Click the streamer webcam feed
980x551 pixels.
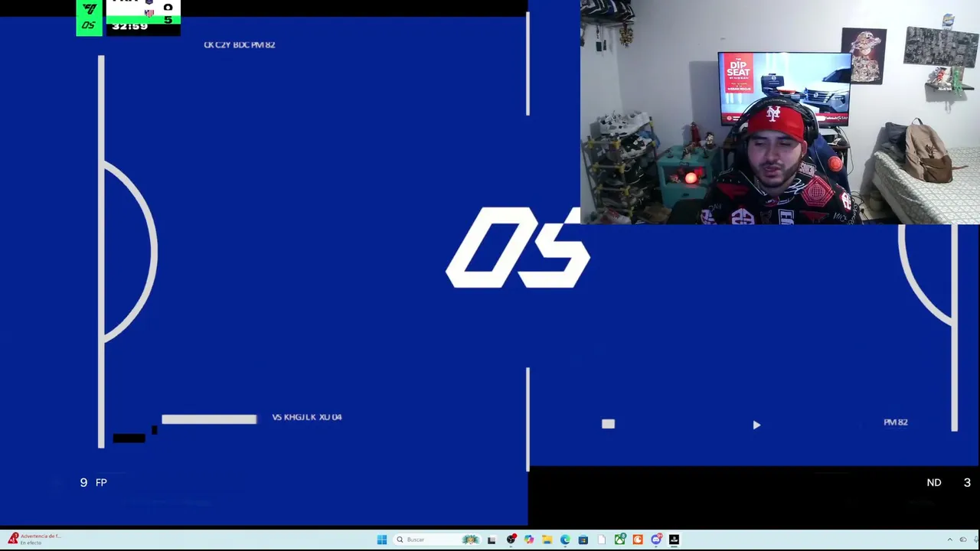coord(780,112)
